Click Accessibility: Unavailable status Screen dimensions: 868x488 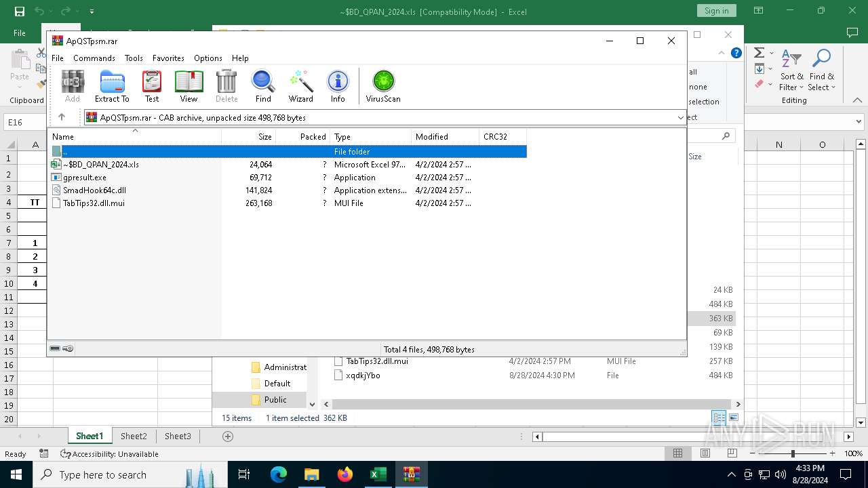tap(109, 454)
